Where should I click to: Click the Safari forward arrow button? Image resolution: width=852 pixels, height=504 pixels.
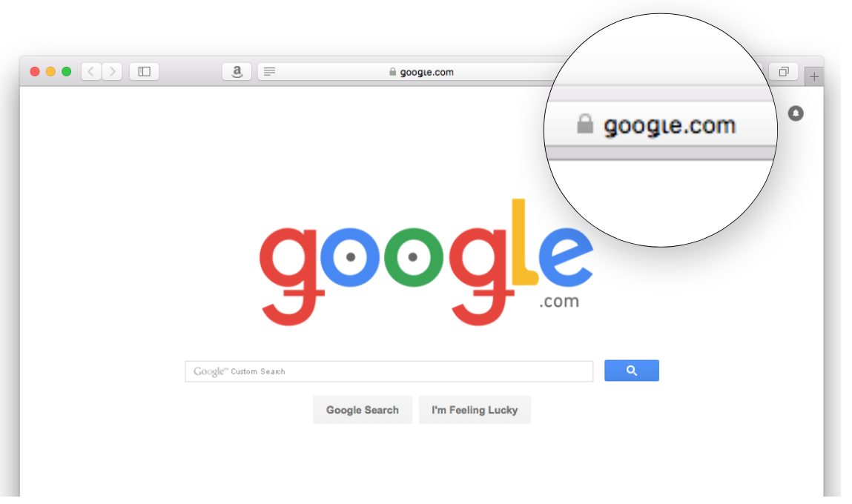pyautogui.click(x=112, y=72)
